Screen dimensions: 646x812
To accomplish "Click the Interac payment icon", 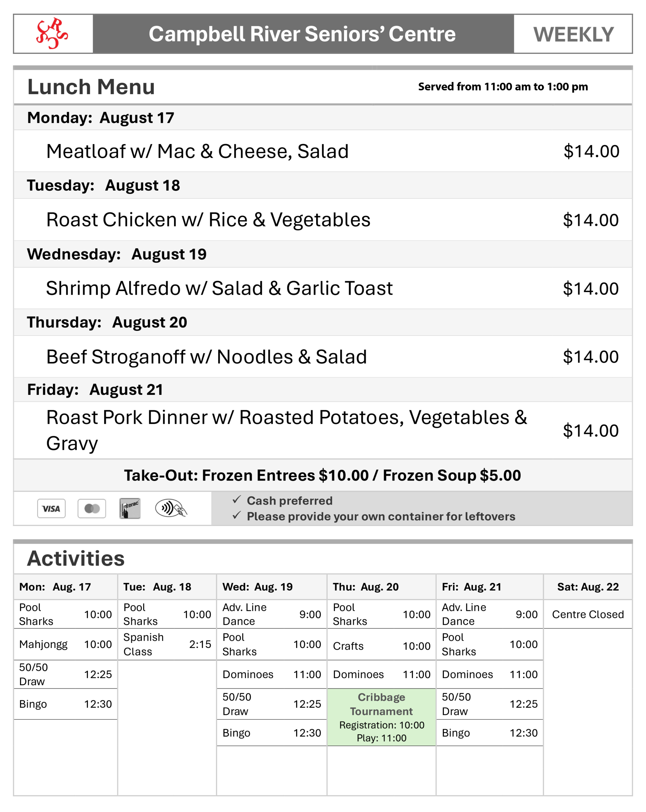I will pyautogui.click(x=130, y=508).
